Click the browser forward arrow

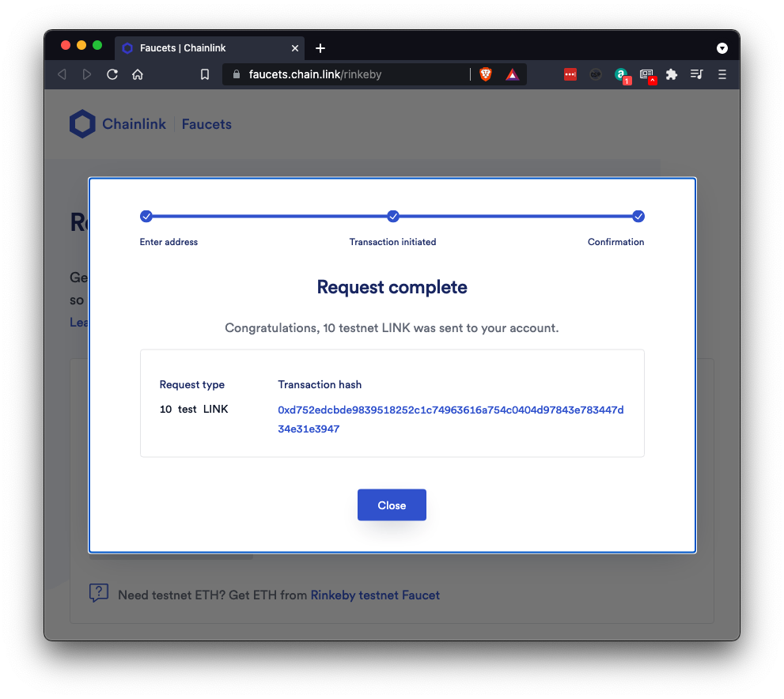87,74
